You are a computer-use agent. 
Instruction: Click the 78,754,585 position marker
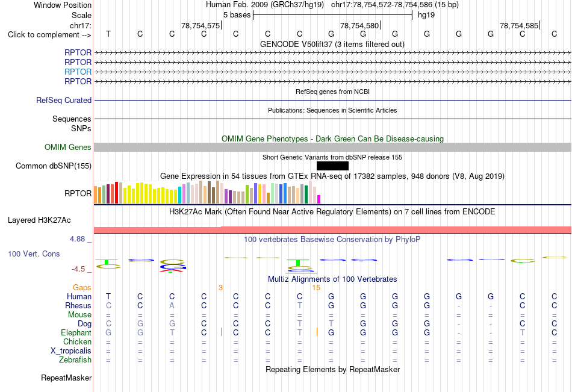pyautogui.click(x=519, y=25)
